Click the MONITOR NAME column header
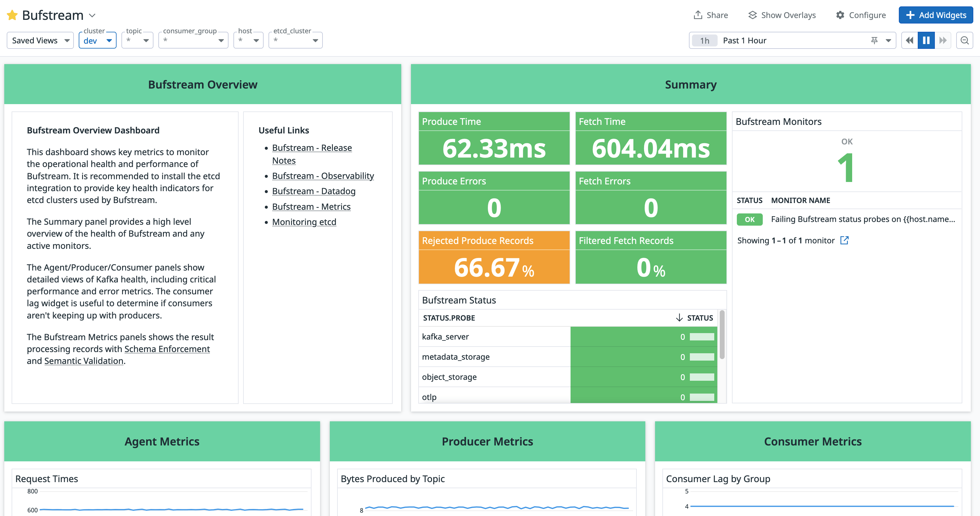 [800, 200]
